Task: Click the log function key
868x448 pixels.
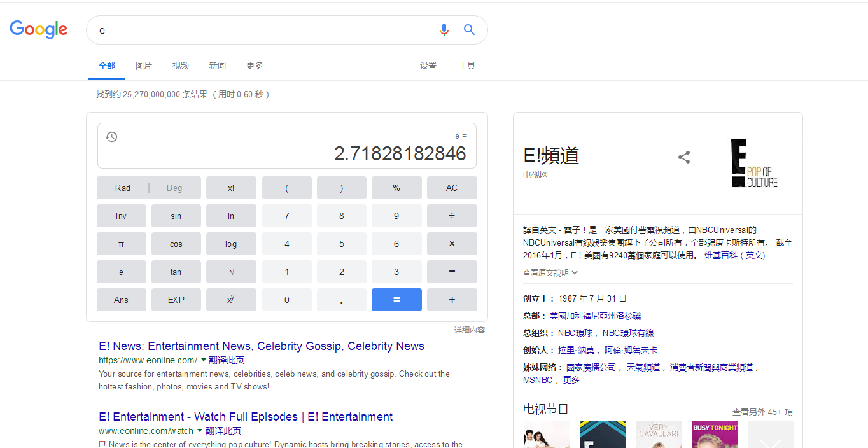Action: tap(231, 244)
